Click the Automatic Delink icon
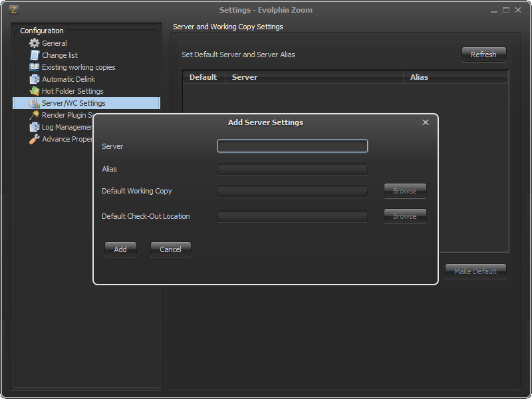 coord(35,79)
